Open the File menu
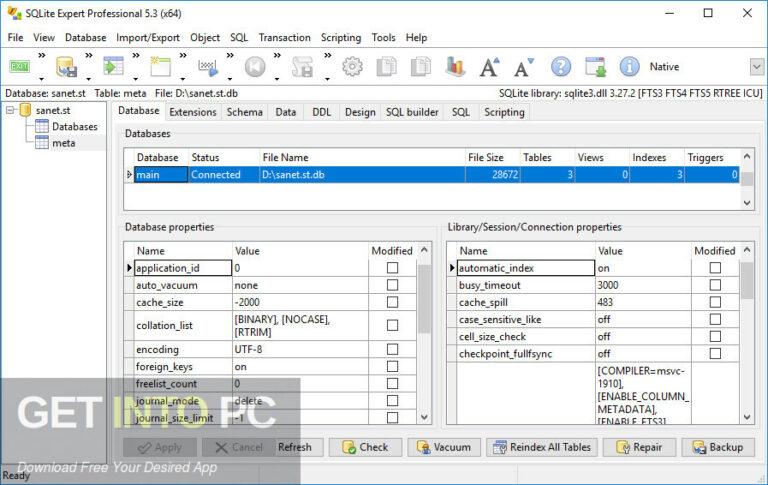Viewport: 768px width, 485px height. [x=15, y=38]
